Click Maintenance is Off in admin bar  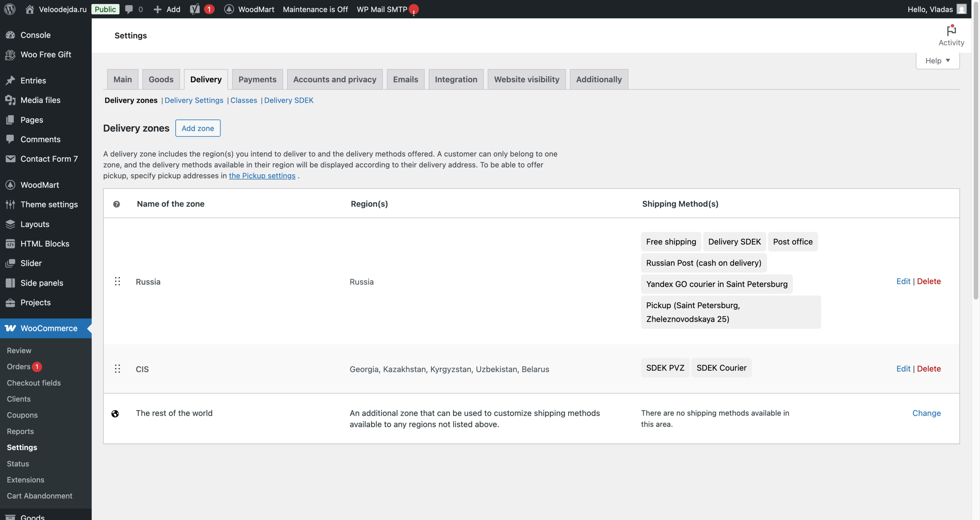315,9
